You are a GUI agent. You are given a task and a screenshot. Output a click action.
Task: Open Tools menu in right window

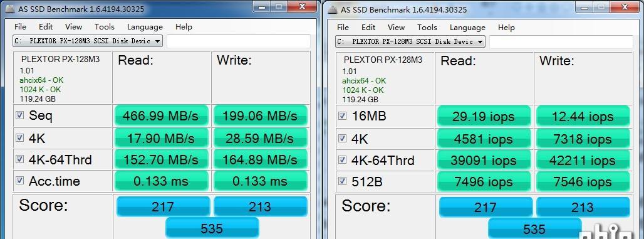point(427,27)
